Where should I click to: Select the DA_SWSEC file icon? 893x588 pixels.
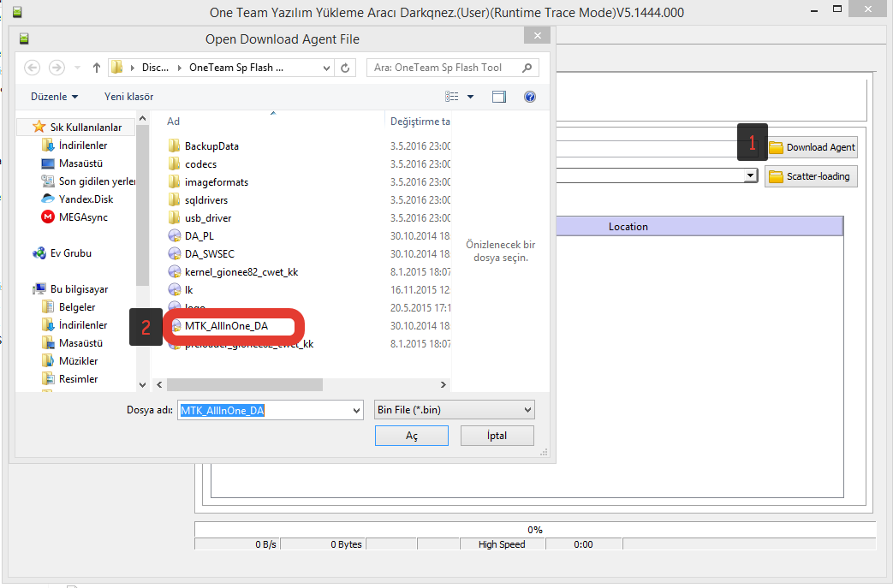tap(175, 254)
